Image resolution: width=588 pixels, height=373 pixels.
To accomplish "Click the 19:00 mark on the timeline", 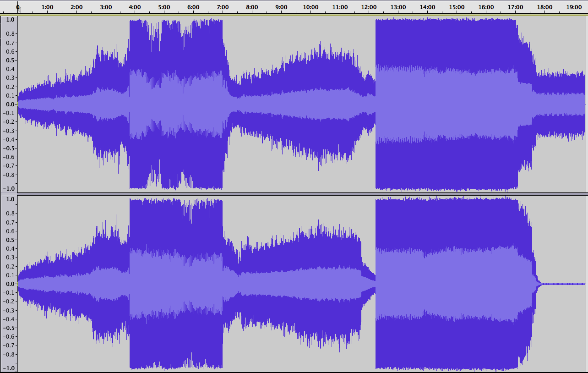I will [574, 7].
